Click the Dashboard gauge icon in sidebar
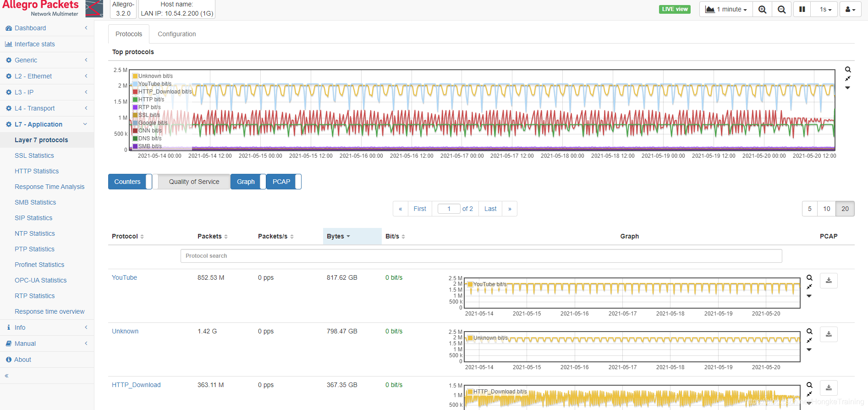Screen dimensions: 868x410 coord(9,28)
